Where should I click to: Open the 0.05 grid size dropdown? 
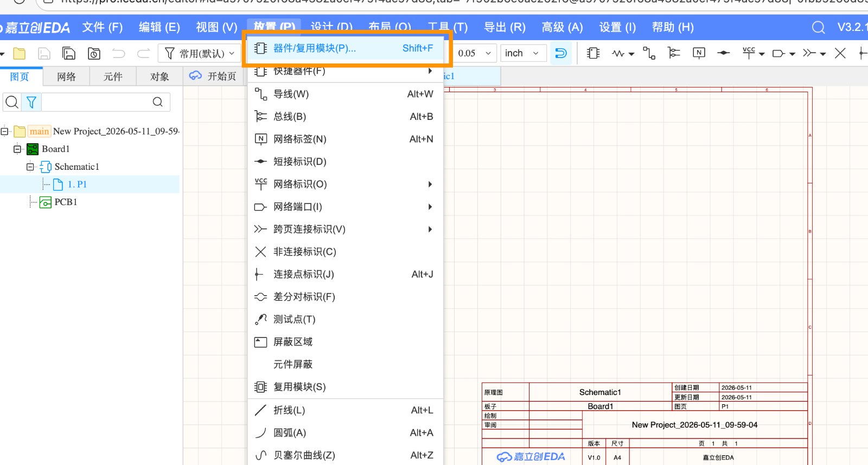[x=475, y=53]
